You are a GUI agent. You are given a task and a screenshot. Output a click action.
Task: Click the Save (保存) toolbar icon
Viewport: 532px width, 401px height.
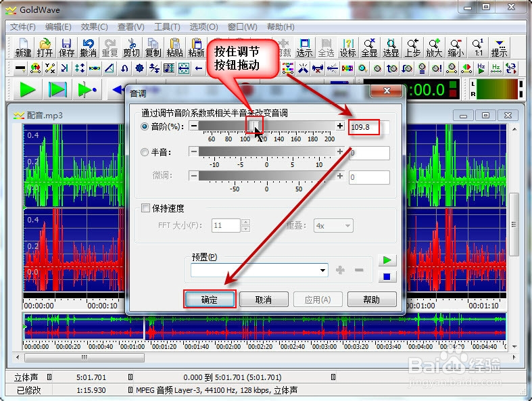[x=66, y=47]
